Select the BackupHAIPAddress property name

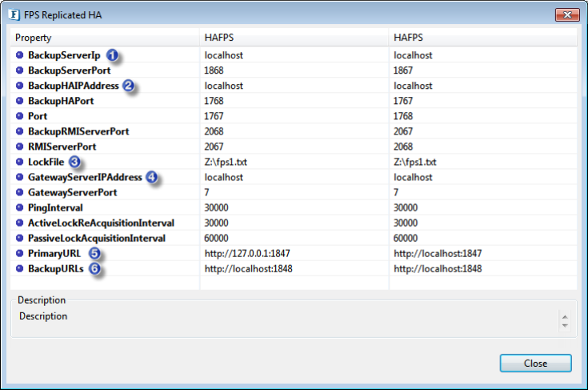pyautogui.click(x=74, y=86)
